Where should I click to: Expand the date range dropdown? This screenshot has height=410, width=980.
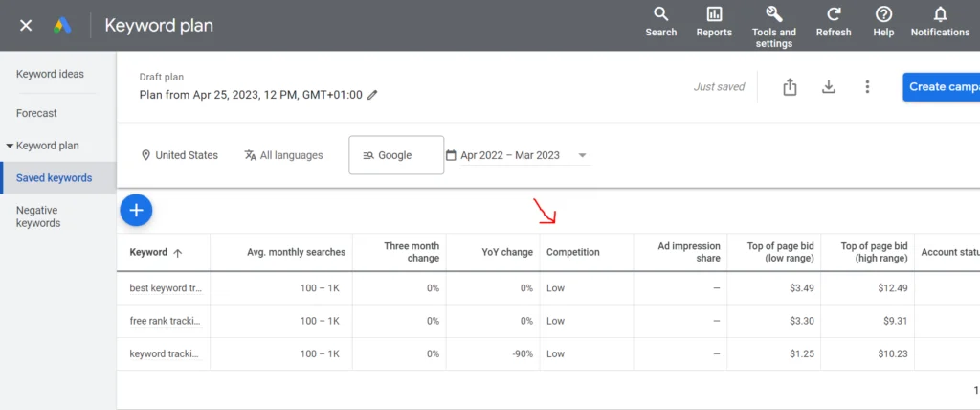tap(582, 155)
